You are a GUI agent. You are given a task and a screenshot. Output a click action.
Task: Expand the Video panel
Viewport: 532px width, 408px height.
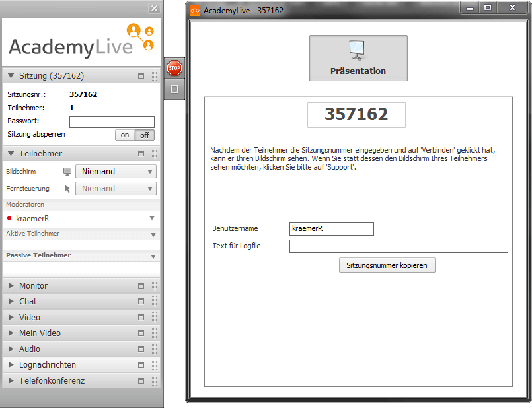(x=11, y=317)
